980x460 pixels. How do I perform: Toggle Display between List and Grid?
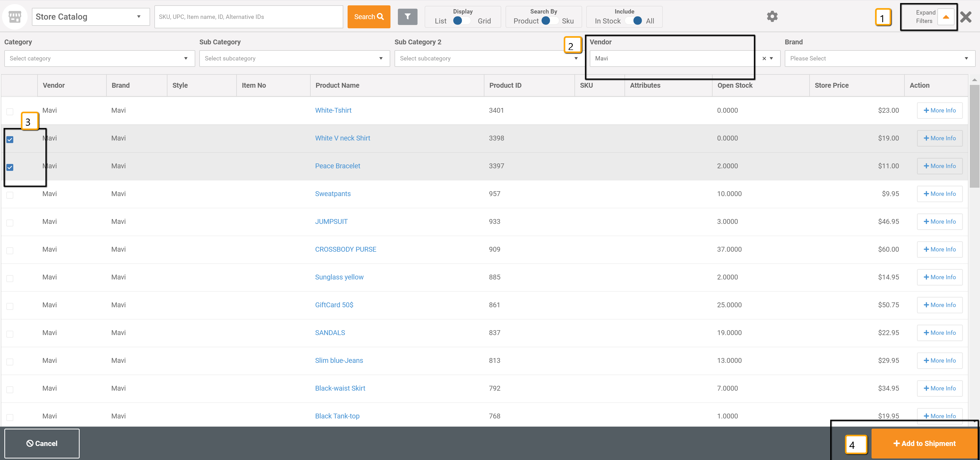tap(462, 21)
